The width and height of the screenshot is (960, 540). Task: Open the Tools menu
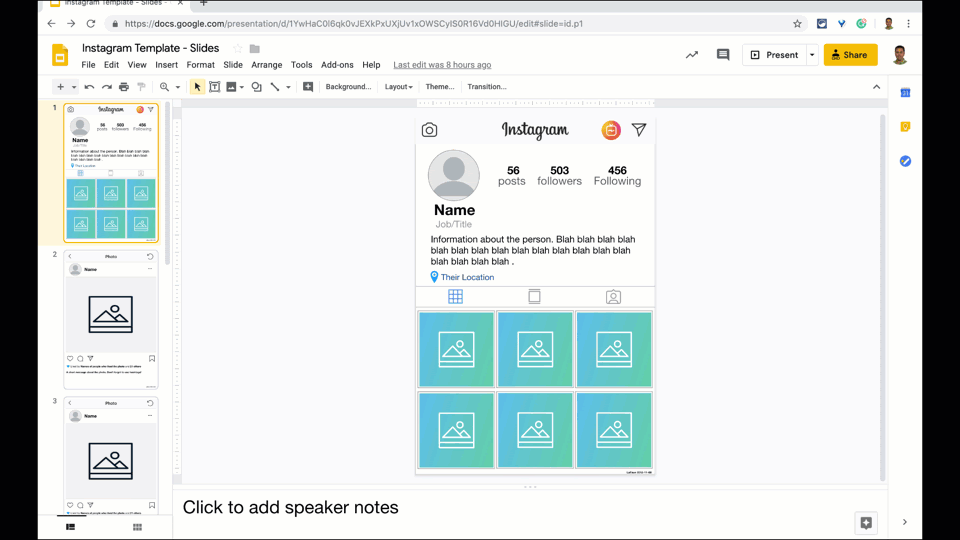(x=301, y=65)
